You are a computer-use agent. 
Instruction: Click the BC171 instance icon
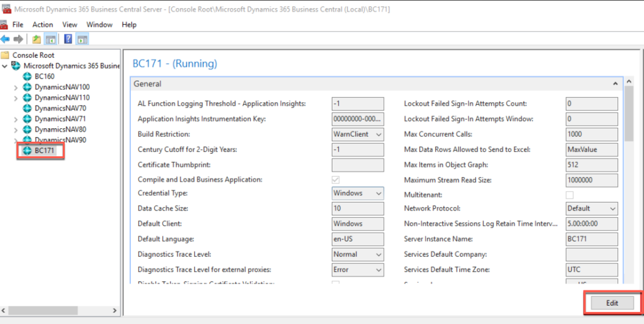tap(27, 151)
